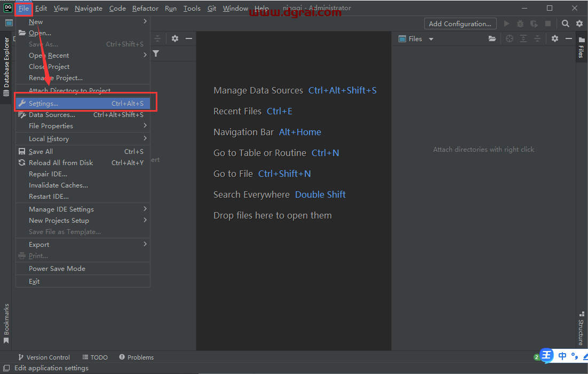Click Save All in File menu

point(83,151)
